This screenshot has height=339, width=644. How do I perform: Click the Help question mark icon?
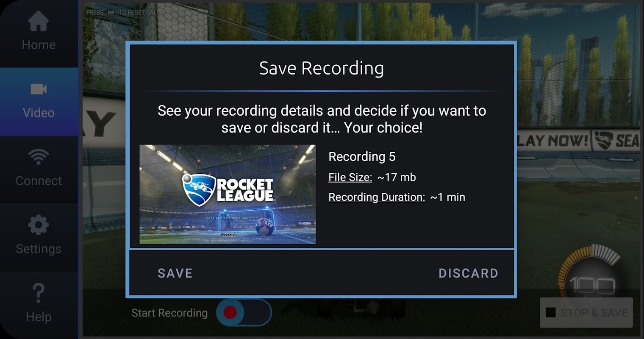tap(39, 293)
